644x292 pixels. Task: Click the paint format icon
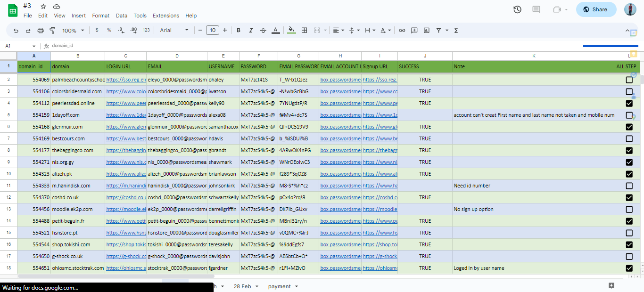(x=52, y=30)
